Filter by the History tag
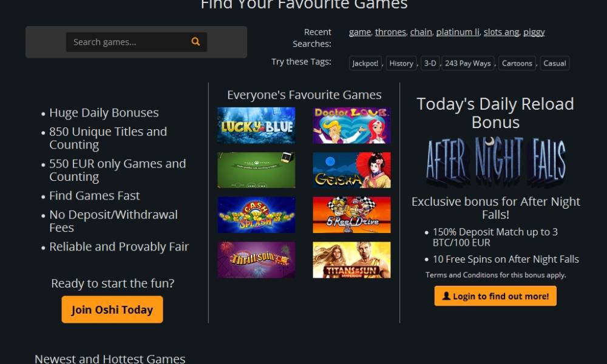 point(401,64)
